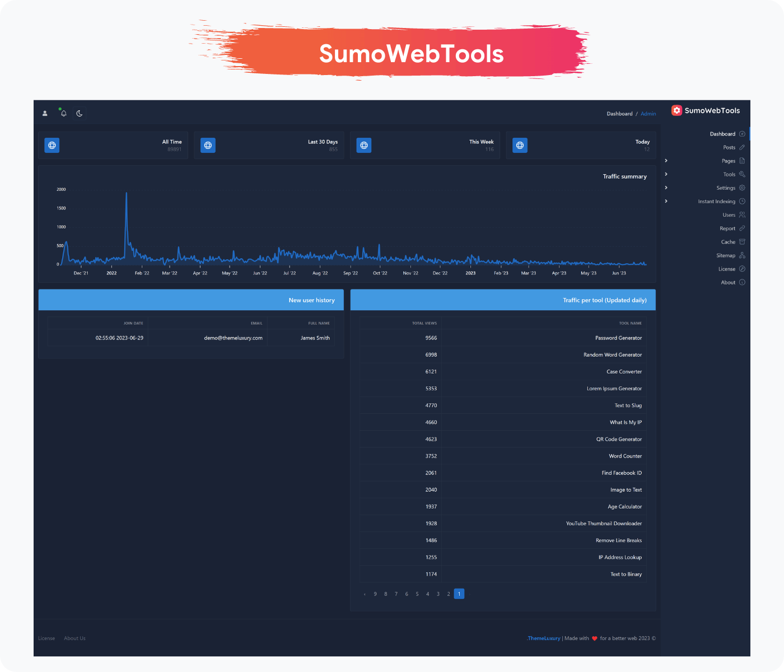Click the Case Converter row
784x672 pixels.
503,372
